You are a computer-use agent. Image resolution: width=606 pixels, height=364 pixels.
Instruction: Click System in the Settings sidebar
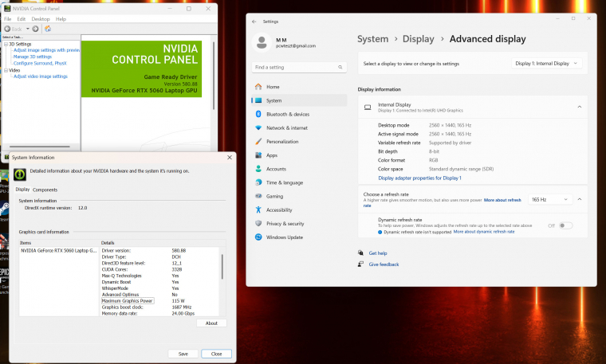coord(299,100)
